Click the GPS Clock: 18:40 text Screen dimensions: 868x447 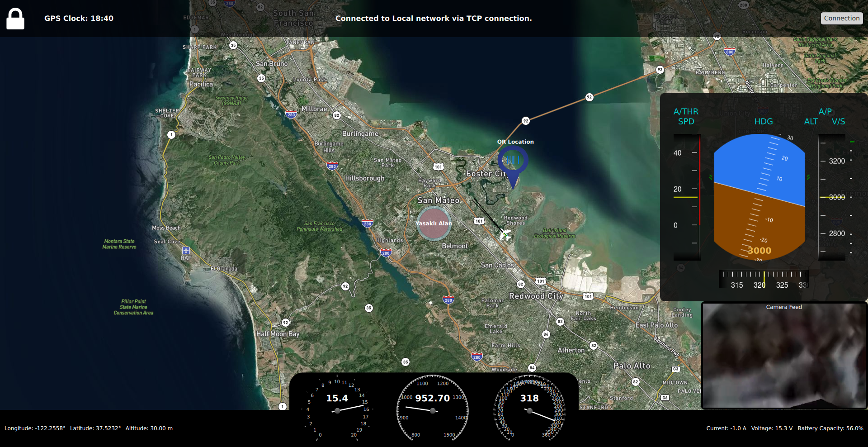tap(79, 19)
